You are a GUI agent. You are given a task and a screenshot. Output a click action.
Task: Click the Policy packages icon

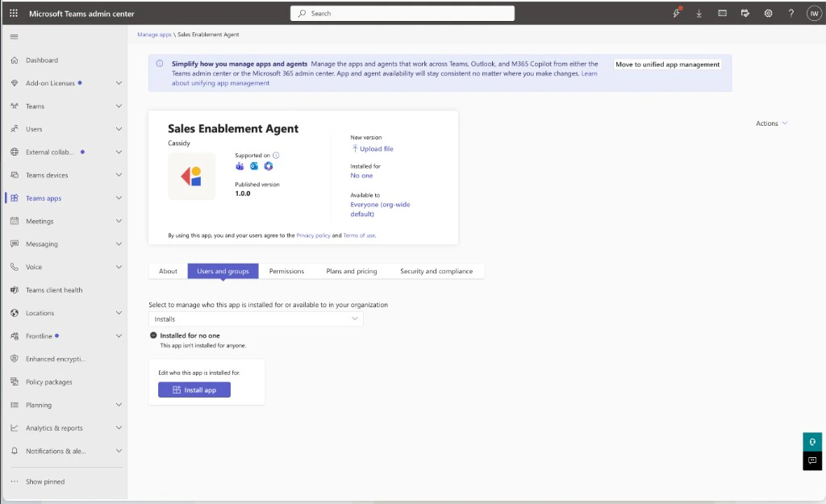[x=15, y=381]
